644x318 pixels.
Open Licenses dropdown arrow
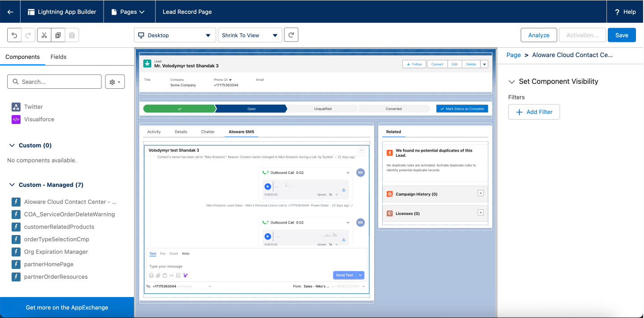tap(481, 212)
